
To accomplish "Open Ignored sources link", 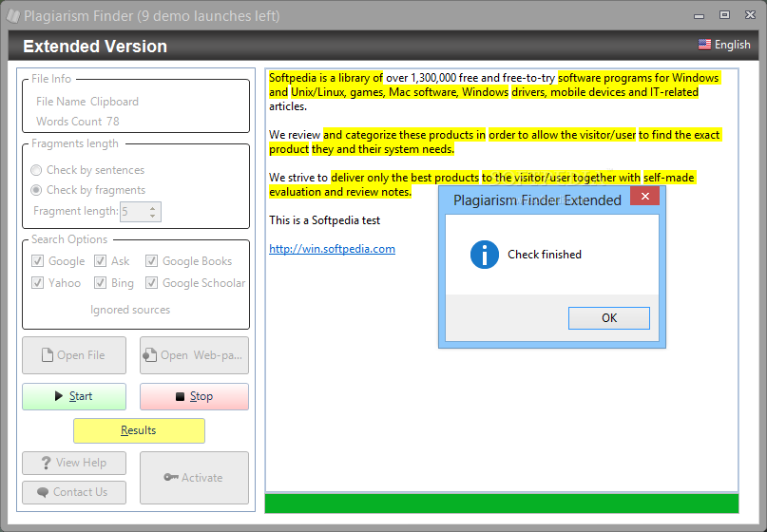I will pyautogui.click(x=130, y=310).
